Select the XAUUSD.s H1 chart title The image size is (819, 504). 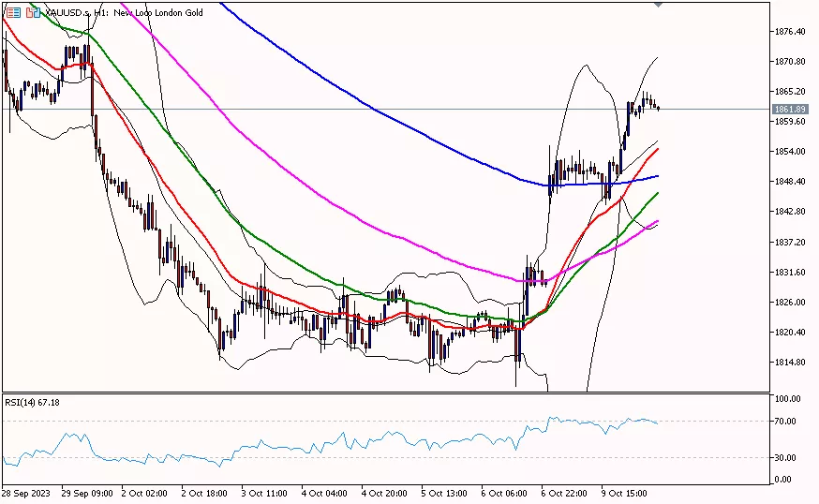[x=125, y=12]
